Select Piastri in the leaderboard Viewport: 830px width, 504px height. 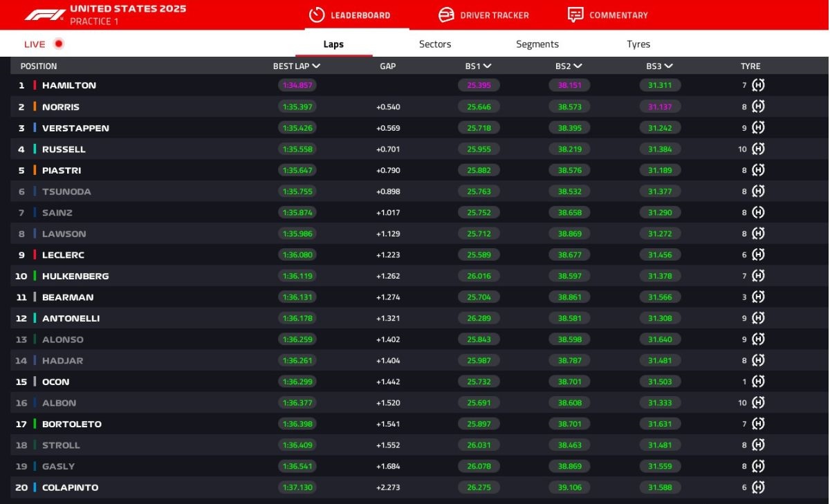[x=62, y=170]
